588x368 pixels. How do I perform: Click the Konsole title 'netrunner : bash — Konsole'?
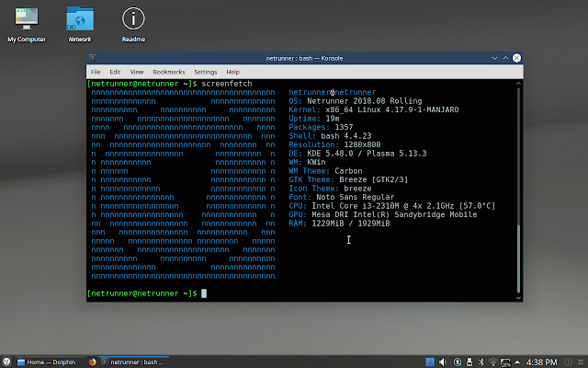[x=304, y=58]
